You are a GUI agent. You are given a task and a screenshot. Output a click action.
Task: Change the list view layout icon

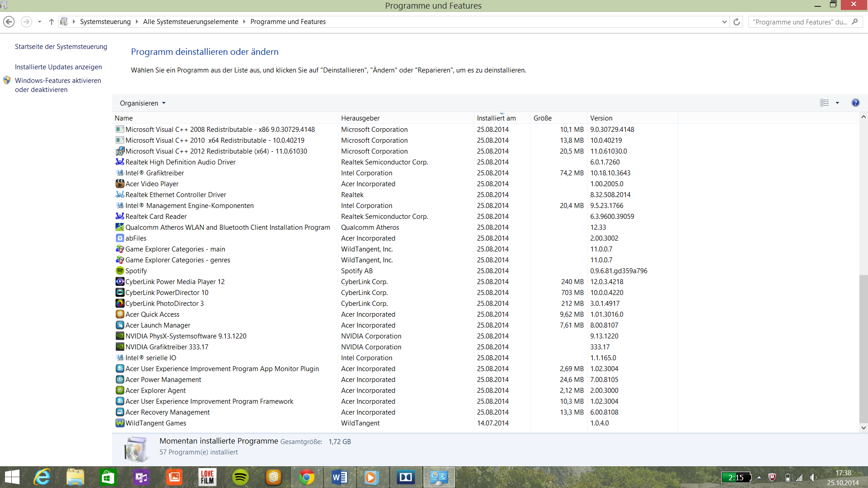coord(825,103)
